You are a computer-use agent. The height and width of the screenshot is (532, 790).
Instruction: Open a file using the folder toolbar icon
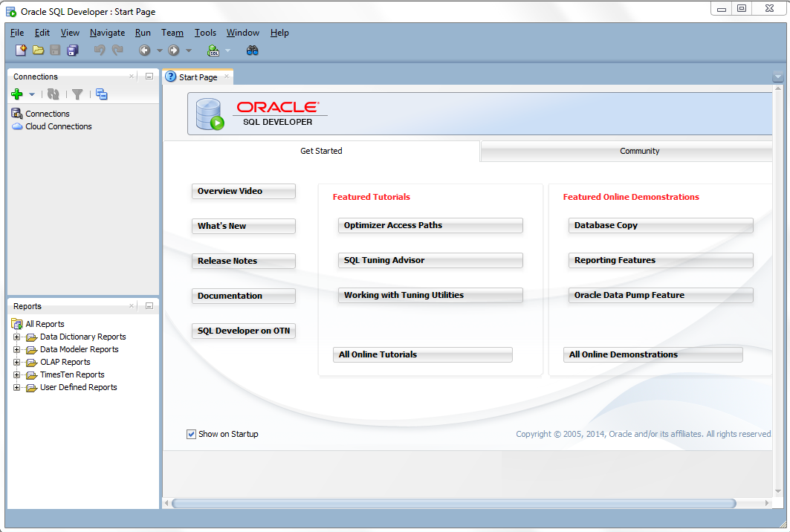(x=38, y=50)
